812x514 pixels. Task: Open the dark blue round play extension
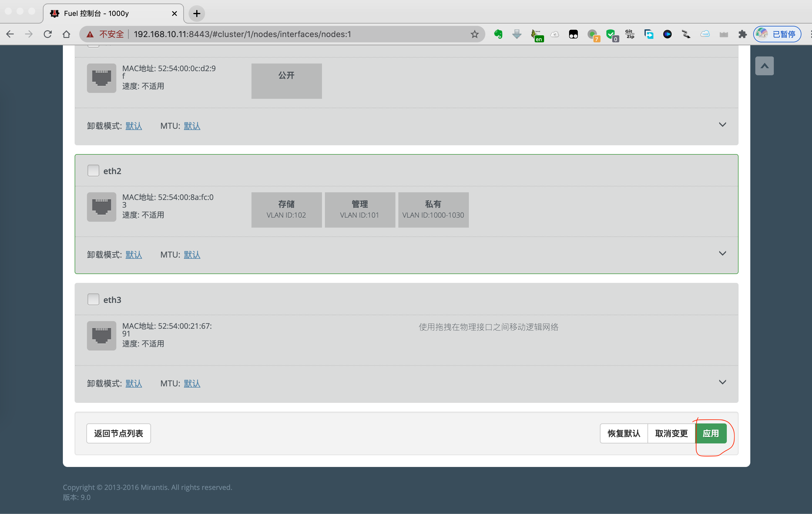(667, 34)
